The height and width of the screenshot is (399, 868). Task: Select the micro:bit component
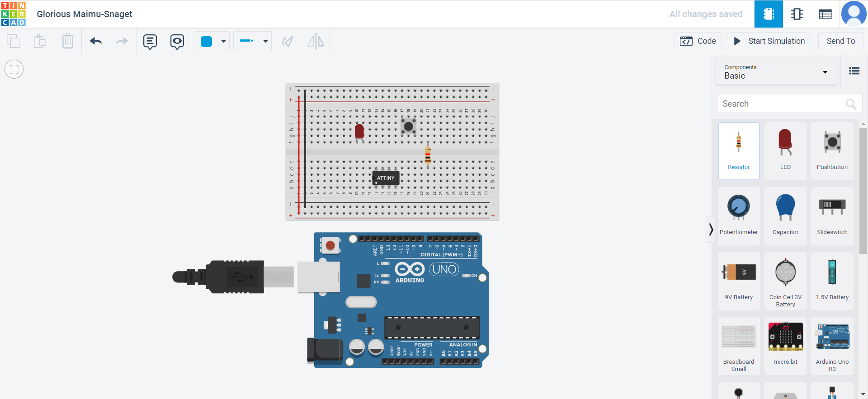(x=785, y=346)
